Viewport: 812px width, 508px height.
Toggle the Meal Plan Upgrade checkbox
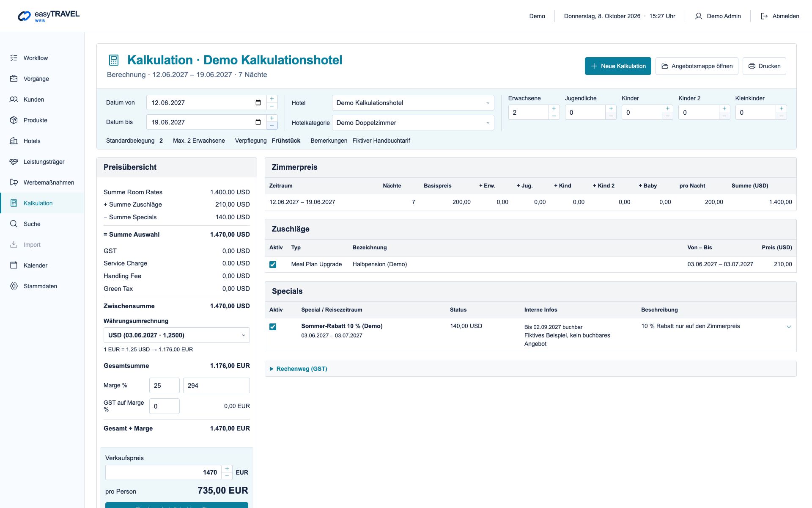tap(273, 265)
